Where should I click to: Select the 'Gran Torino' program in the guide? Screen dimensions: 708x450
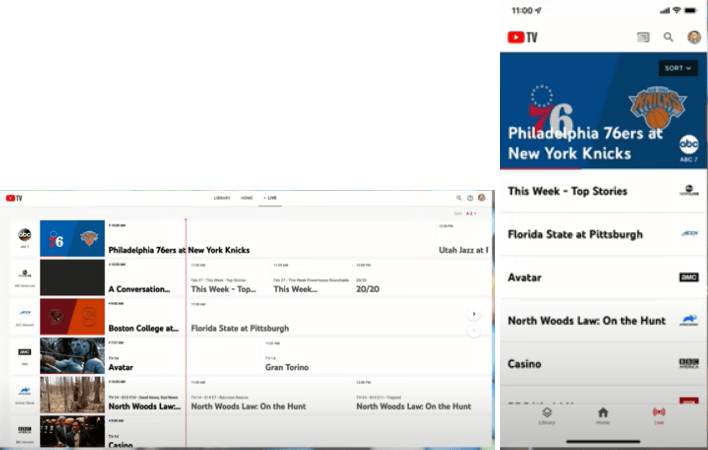point(287,367)
